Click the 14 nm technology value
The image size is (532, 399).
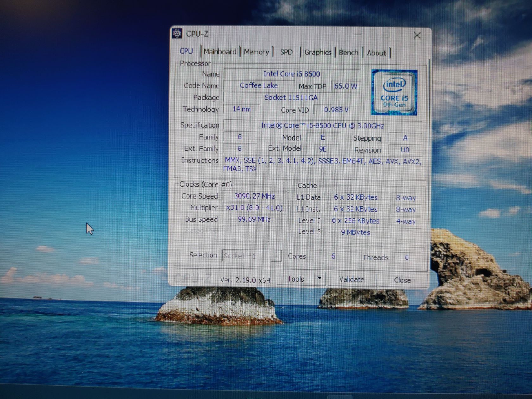242,109
